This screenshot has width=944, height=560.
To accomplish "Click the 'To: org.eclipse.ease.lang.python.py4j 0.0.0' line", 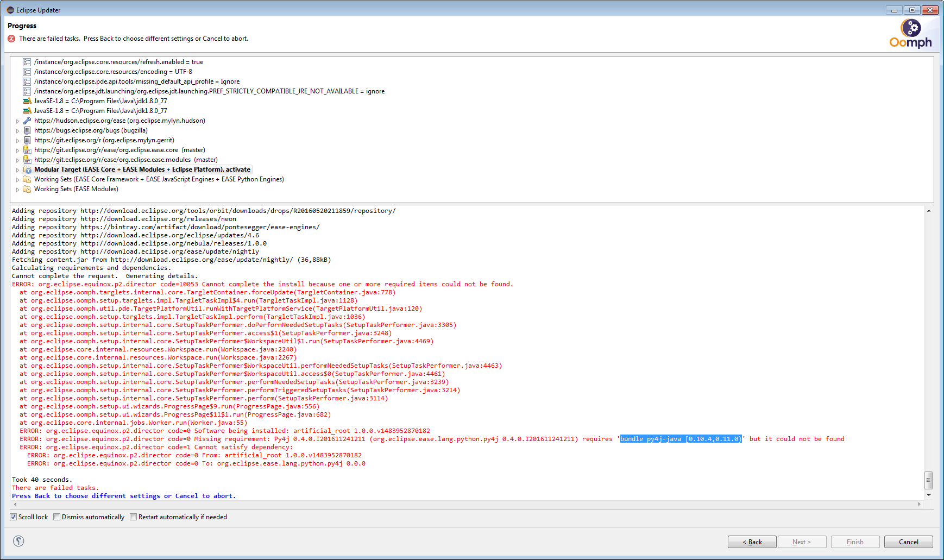I will click(196, 463).
